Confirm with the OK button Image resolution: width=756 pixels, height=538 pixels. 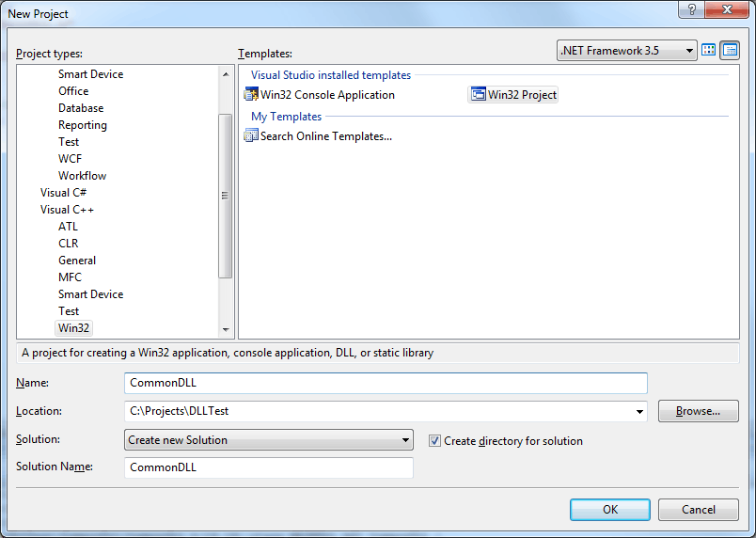click(610, 510)
